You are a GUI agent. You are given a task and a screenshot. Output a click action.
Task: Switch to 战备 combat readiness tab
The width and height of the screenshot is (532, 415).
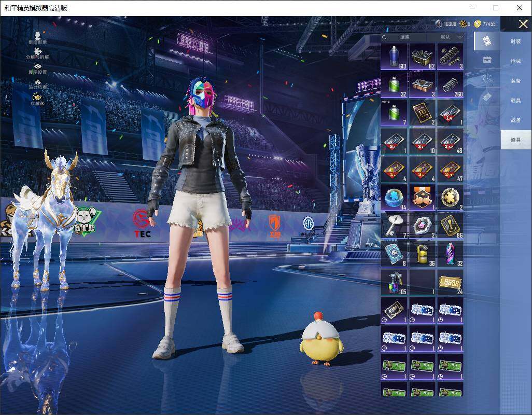click(x=516, y=120)
